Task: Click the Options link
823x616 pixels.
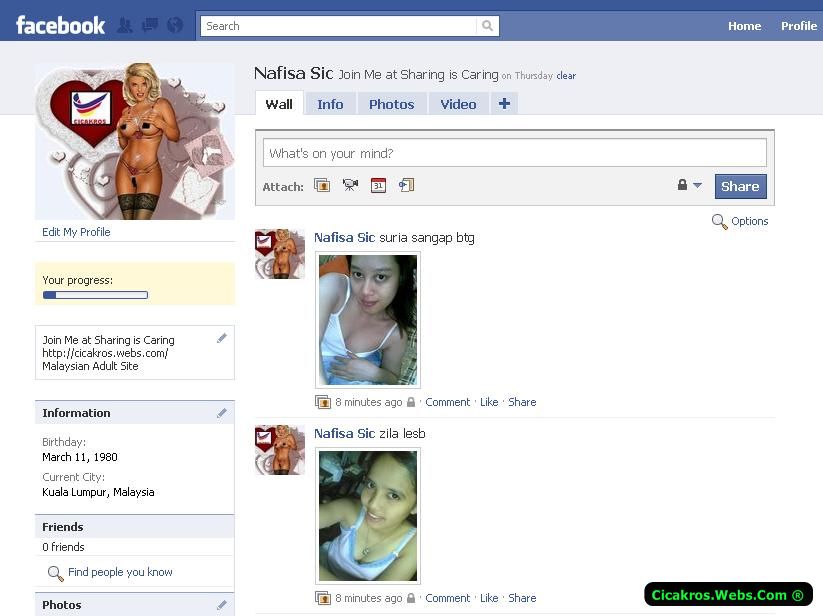Action: [x=750, y=221]
